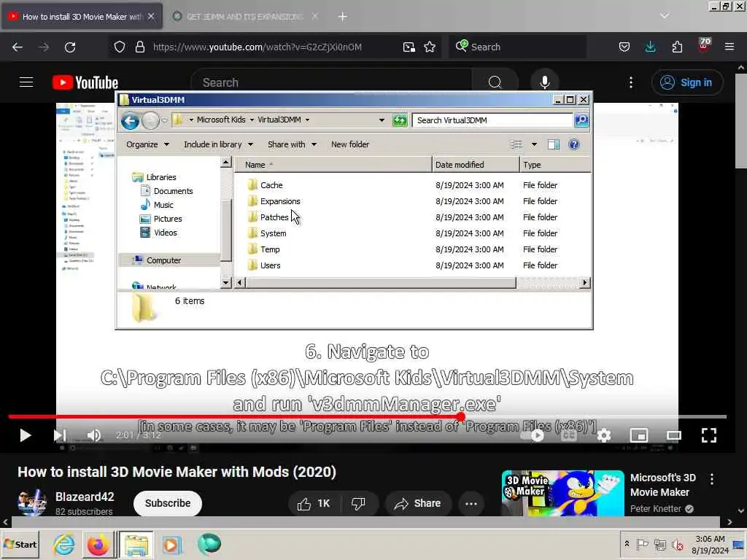Launch Internet Explorer from taskbar
This screenshot has height=560, width=747.
click(63, 545)
